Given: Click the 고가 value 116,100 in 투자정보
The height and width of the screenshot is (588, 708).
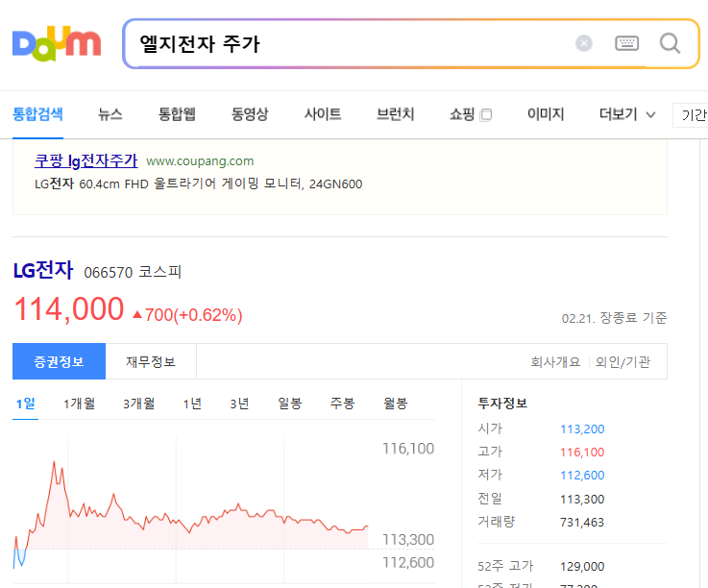Looking at the screenshot, I should coord(582,453).
